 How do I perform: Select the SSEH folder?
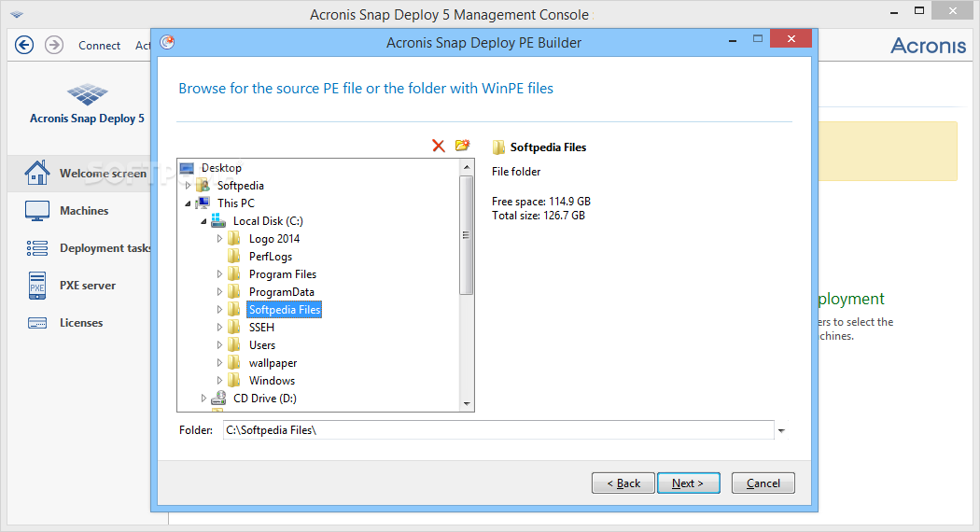click(x=262, y=328)
